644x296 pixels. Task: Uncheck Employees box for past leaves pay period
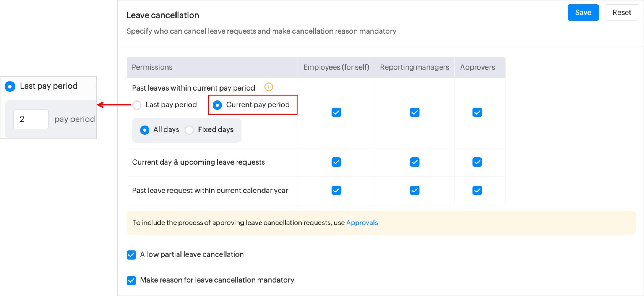pos(336,113)
